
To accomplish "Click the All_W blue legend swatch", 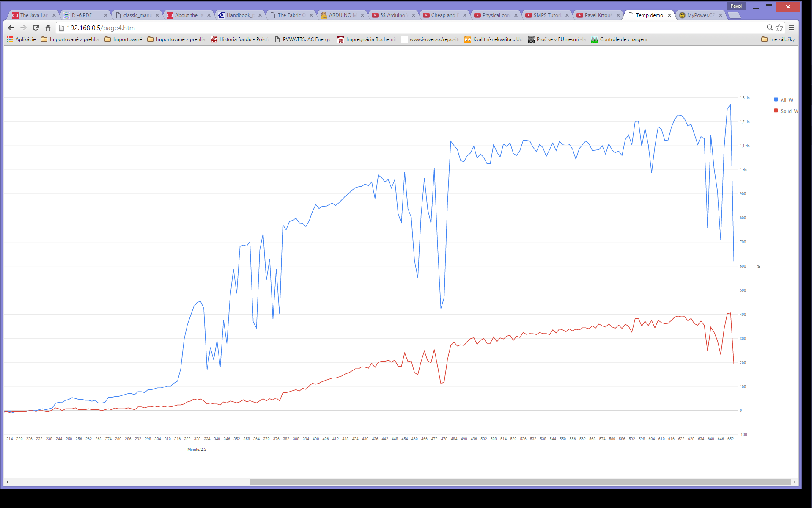I will tap(776, 100).
